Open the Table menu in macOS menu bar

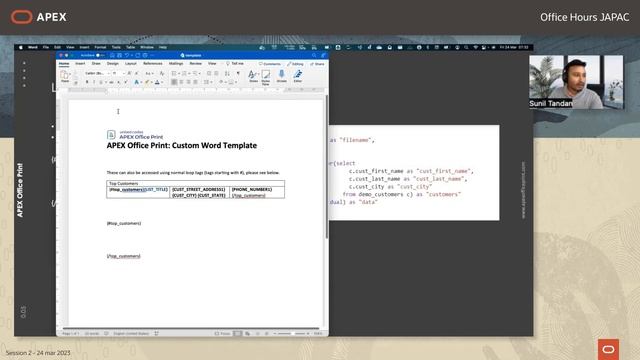point(131,47)
